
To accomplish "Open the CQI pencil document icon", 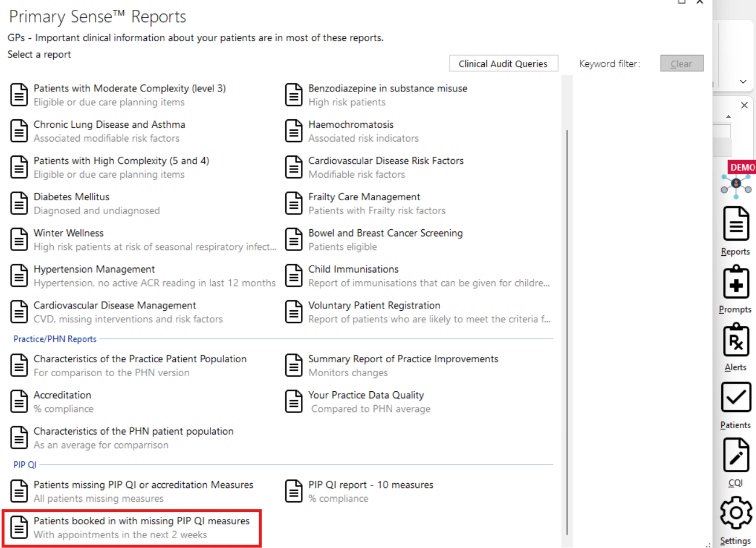I will point(736,455).
